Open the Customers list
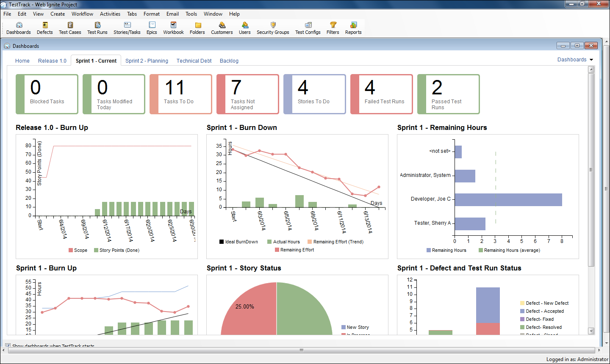610x364 pixels. tap(222, 28)
